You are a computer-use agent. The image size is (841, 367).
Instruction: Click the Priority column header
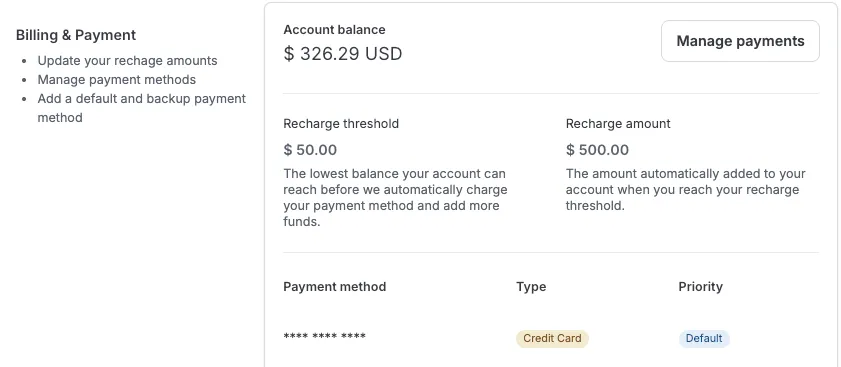coord(700,287)
